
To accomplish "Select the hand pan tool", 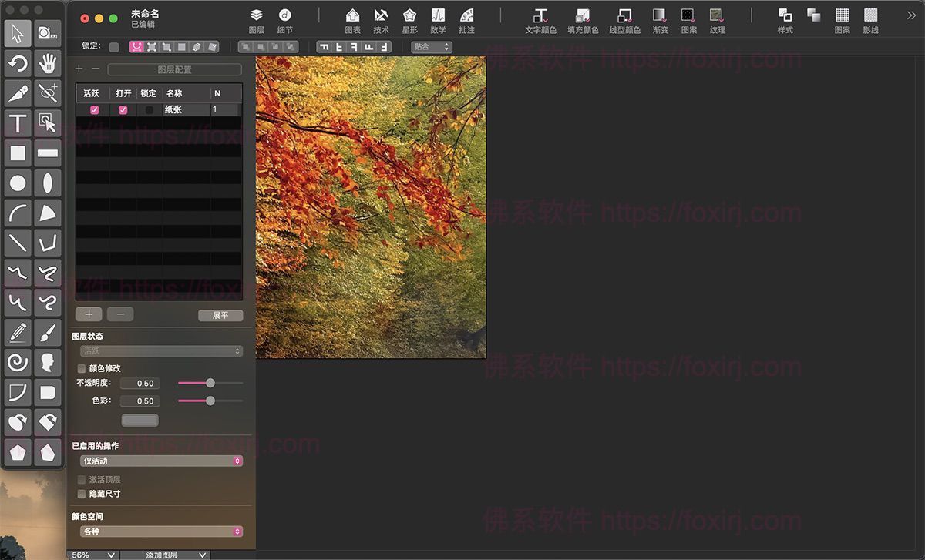I will click(48, 63).
